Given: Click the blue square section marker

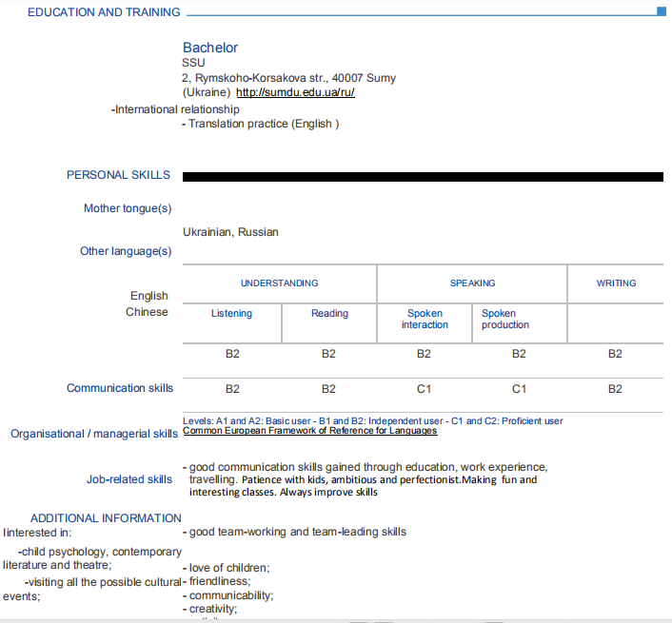Looking at the screenshot, I should pos(662,11).
